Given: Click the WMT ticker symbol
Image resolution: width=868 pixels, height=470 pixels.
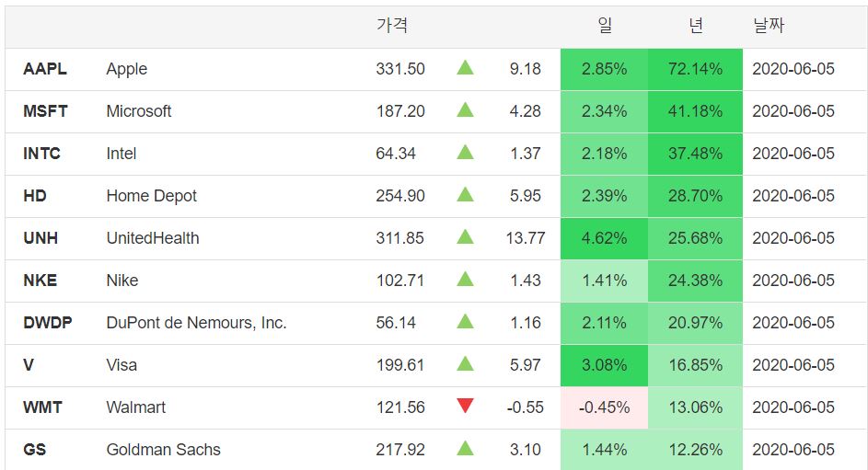Looking at the screenshot, I should coord(42,407).
